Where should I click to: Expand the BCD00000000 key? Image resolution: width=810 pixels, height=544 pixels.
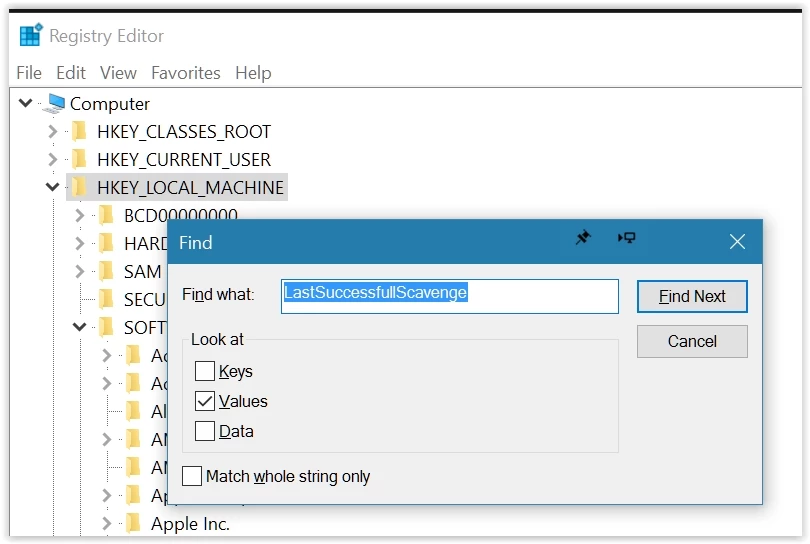coord(79,215)
